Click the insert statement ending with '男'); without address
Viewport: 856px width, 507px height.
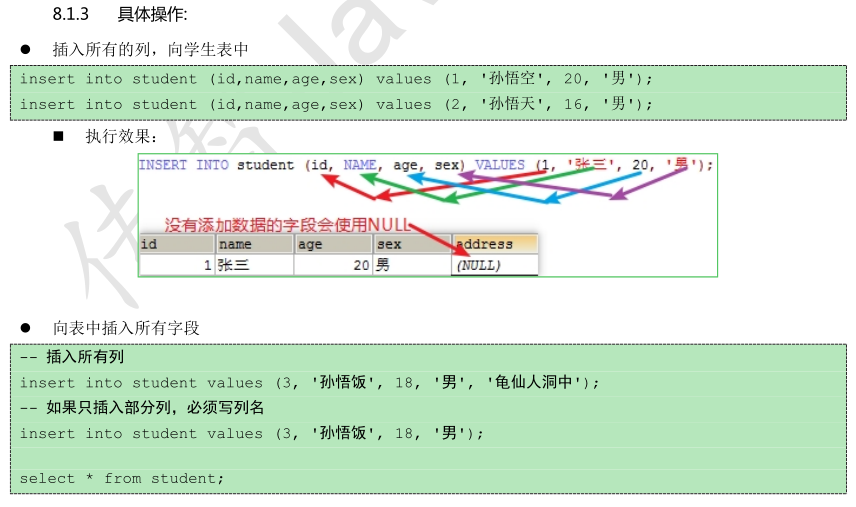pos(252,433)
